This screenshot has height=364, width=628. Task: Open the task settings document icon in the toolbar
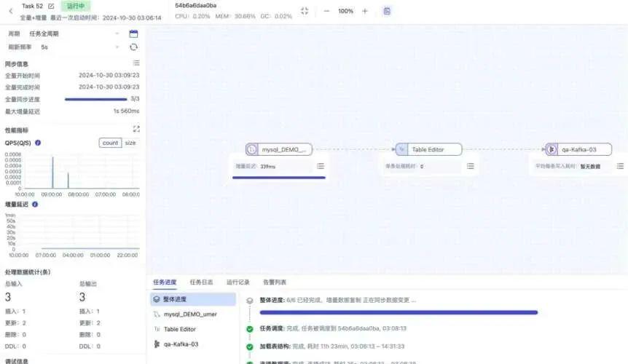[387, 11]
